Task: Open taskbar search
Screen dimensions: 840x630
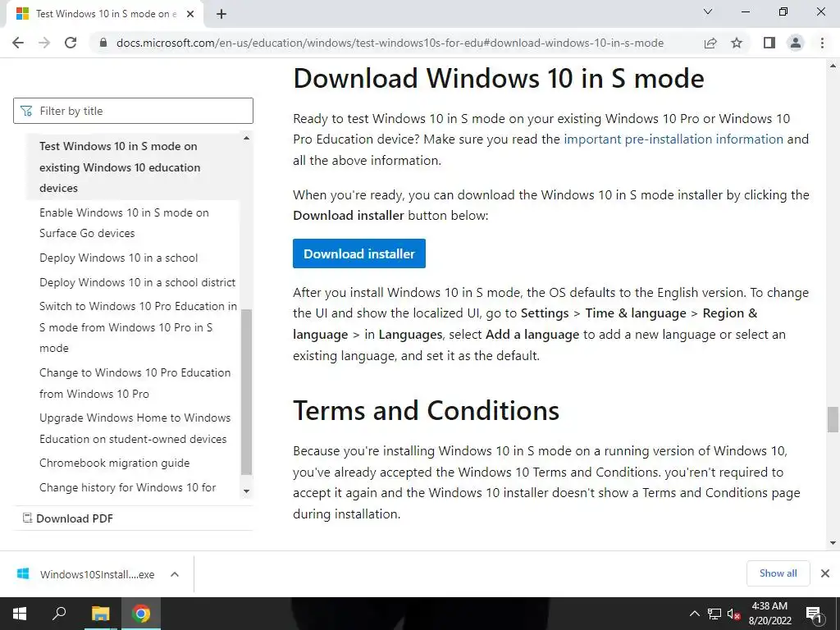Action: 59,614
